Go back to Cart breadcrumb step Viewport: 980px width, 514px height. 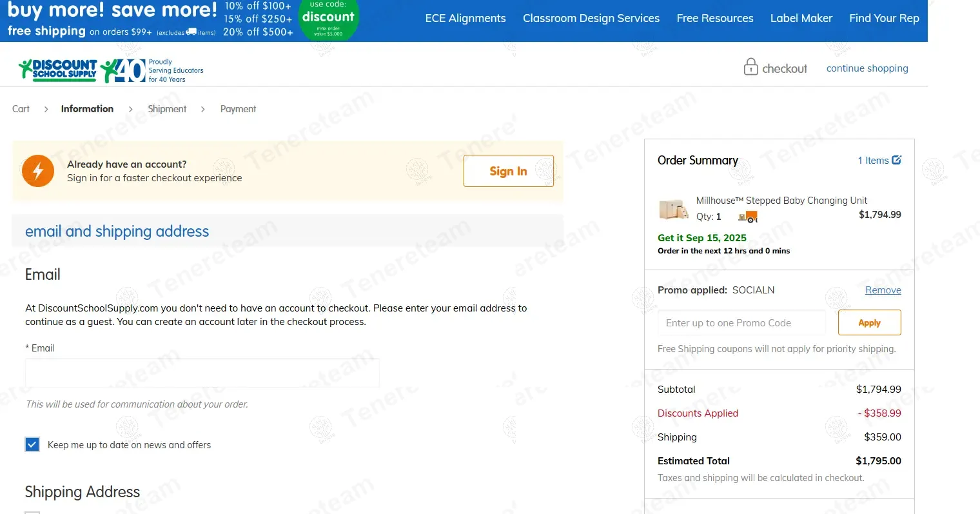pyautogui.click(x=21, y=109)
